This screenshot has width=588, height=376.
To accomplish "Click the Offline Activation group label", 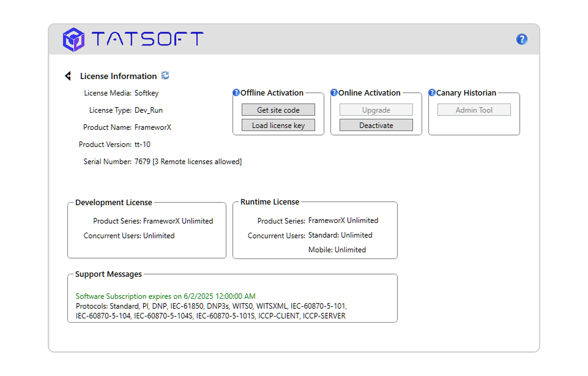I will tap(272, 92).
